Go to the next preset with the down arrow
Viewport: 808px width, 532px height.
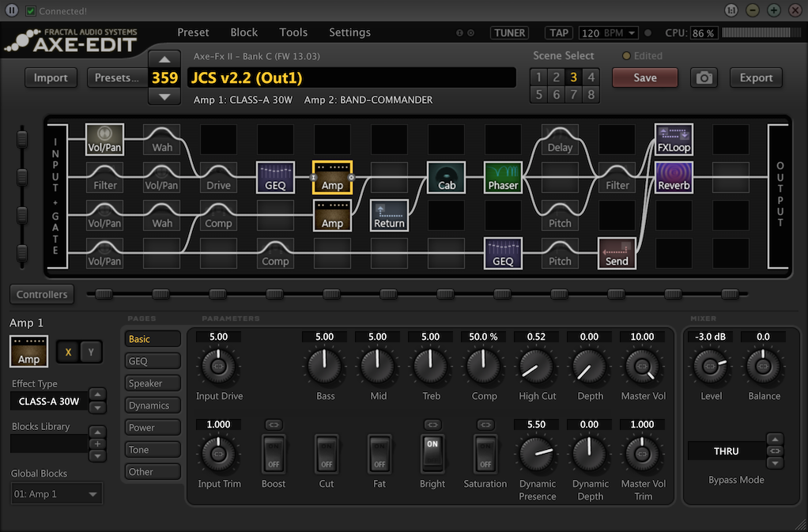point(164,96)
